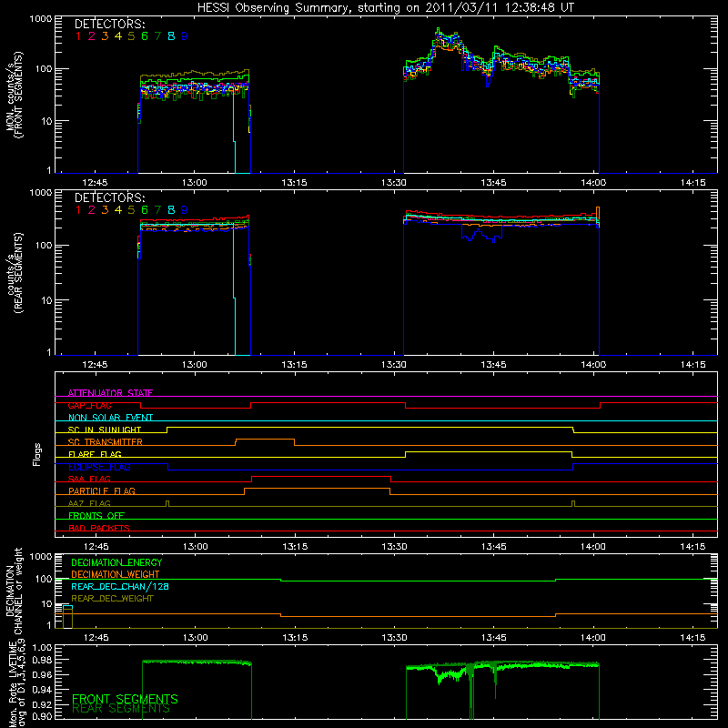Click the HESSI Observing Summary title text
This screenshot has height=728, width=728.
point(385,8)
